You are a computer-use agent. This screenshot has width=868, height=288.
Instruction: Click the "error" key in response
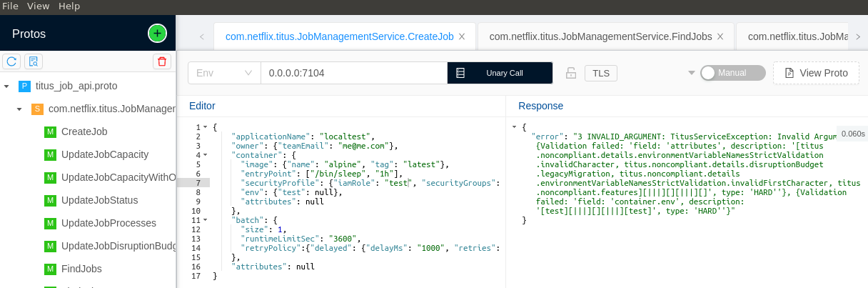[x=548, y=136]
